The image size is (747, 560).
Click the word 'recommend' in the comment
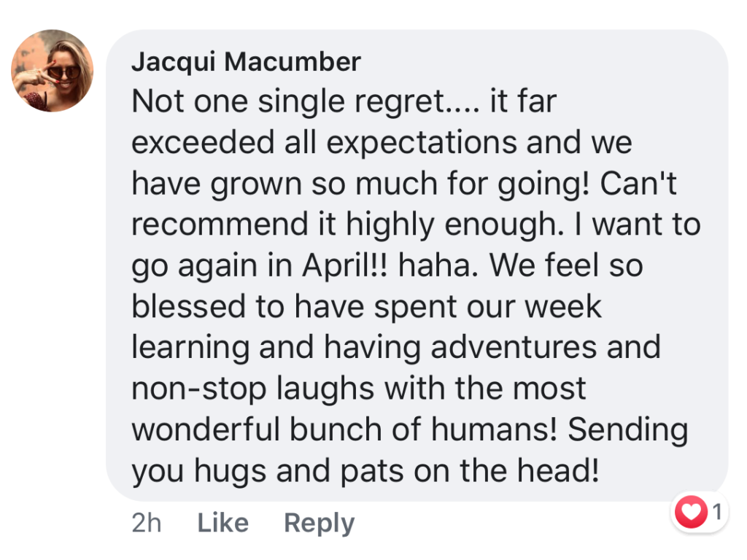coord(220,225)
